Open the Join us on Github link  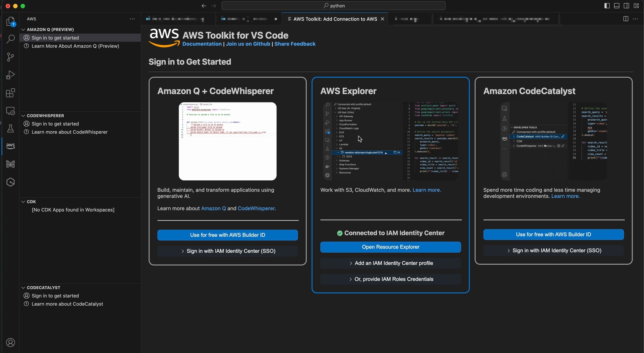pyautogui.click(x=248, y=44)
